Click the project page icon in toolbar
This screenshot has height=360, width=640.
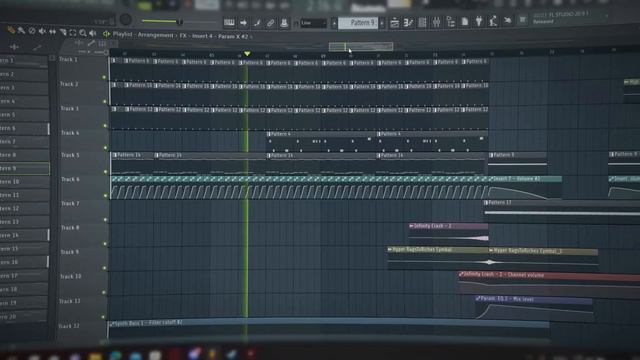click(x=465, y=21)
